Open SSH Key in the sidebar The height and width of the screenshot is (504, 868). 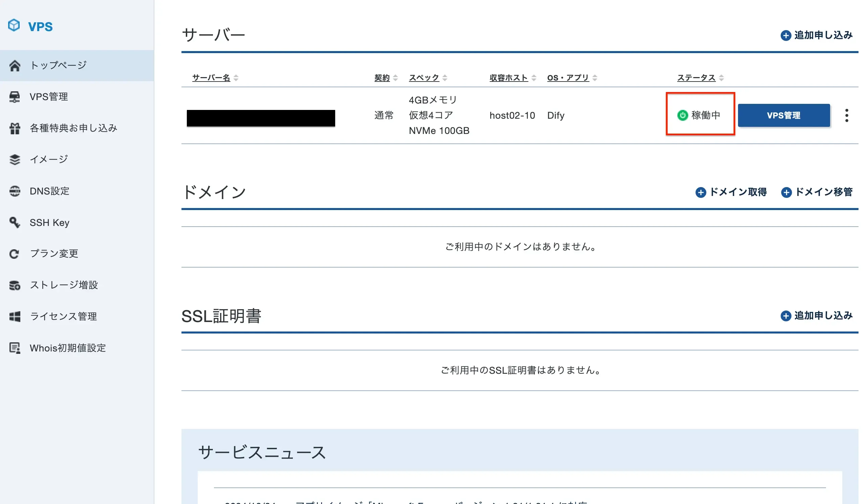coord(77,222)
